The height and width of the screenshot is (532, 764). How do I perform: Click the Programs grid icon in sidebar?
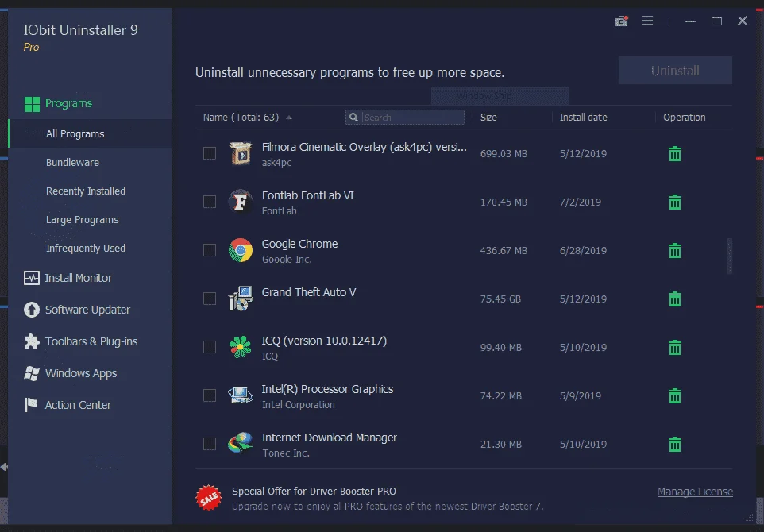click(x=32, y=104)
